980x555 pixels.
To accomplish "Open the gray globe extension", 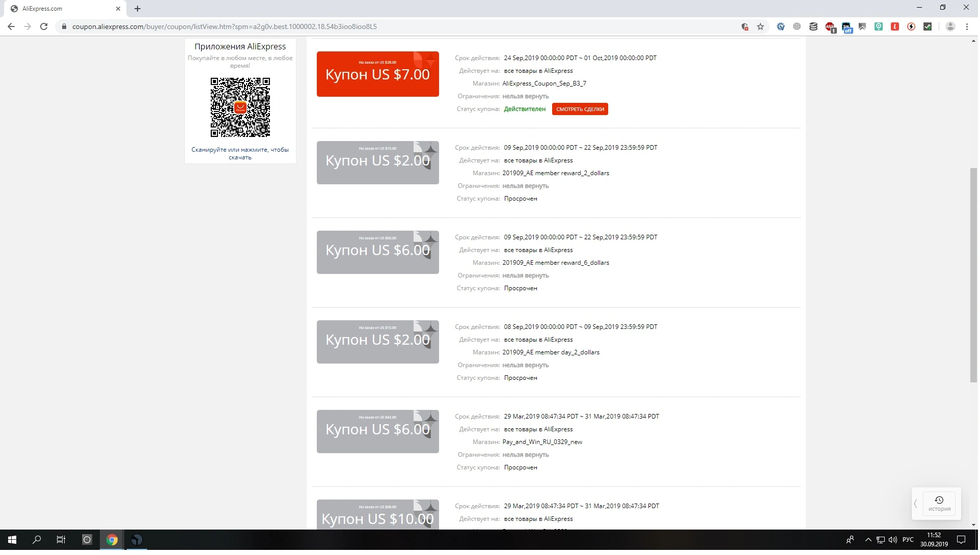I will point(797,26).
